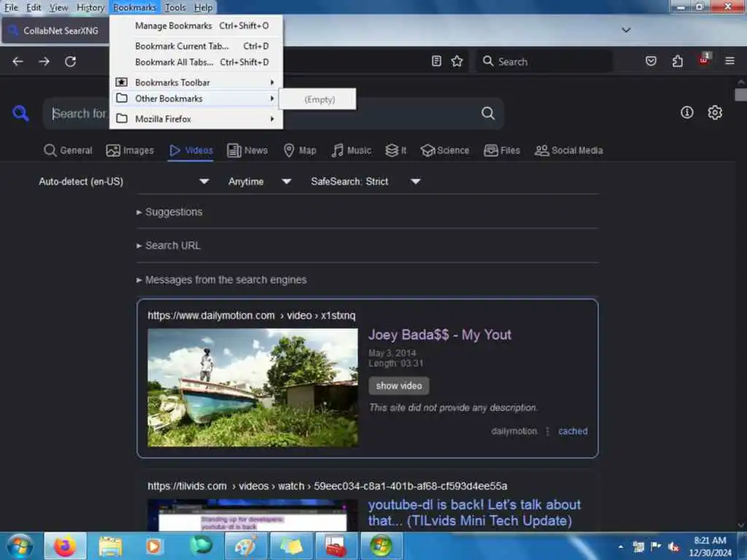This screenshot has height=560, width=747.
Task: Open the red toolbox taskbar icon
Action: 336,546
